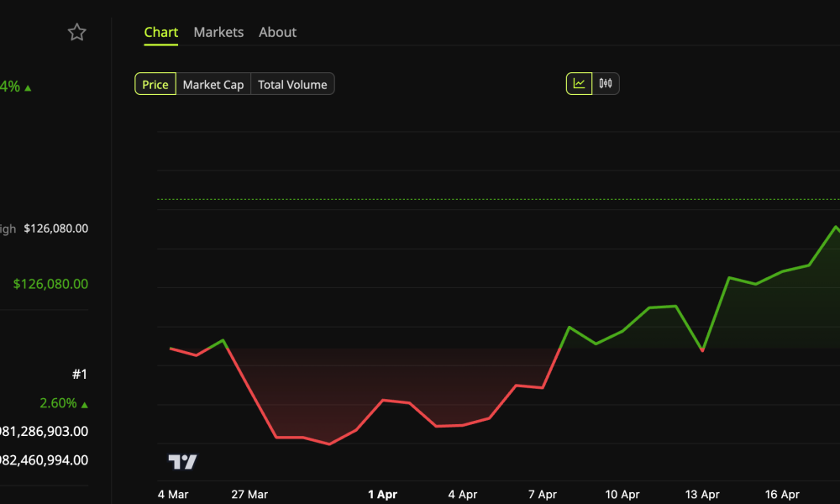
Task: Click the green up arrow next to 4%
Action: pyautogui.click(x=28, y=87)
